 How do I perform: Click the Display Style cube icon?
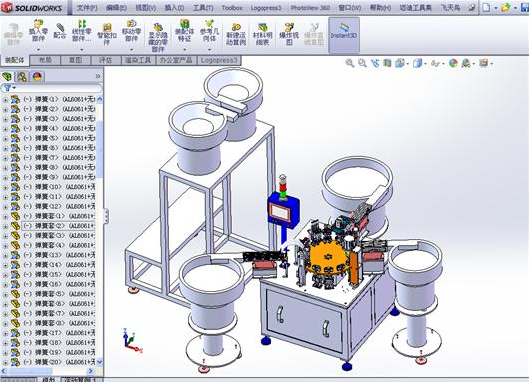(418, 63)
